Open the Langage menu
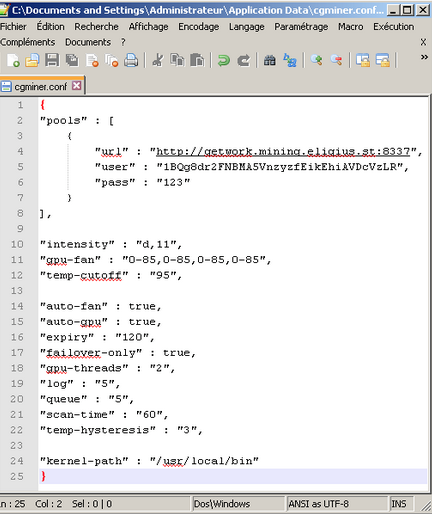The height and width of the screenshot is (514, 432). [246, 27]
